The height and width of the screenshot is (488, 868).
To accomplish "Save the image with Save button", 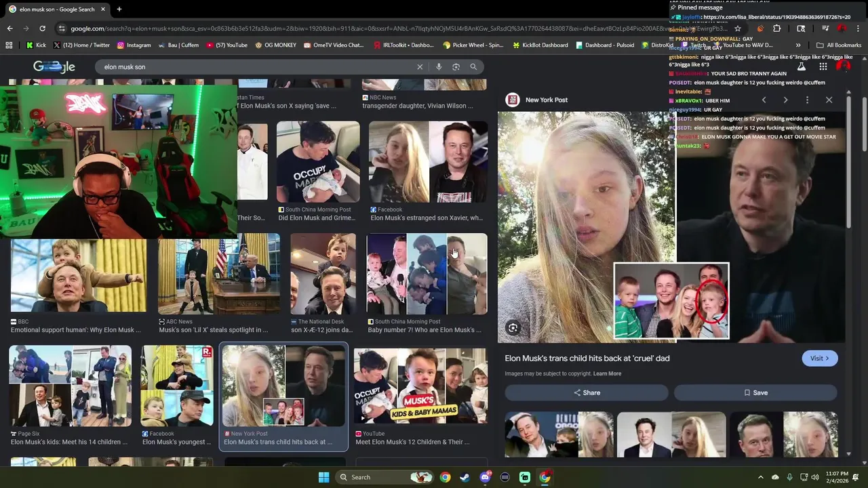I will tap(755, 392).
